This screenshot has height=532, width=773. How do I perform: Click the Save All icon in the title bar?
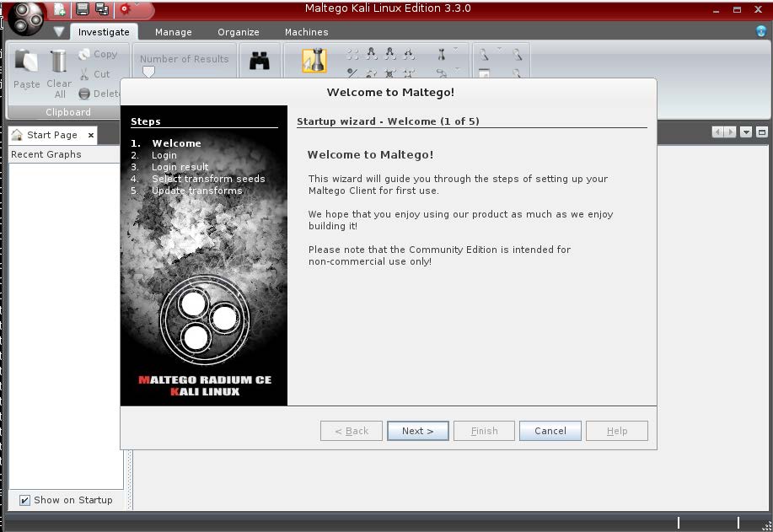coord(102,9)
